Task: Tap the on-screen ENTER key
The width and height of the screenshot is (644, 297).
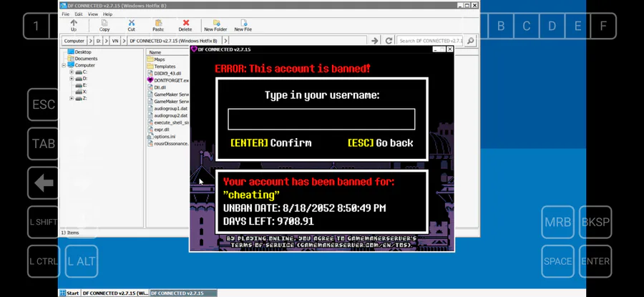Action: 595,261
